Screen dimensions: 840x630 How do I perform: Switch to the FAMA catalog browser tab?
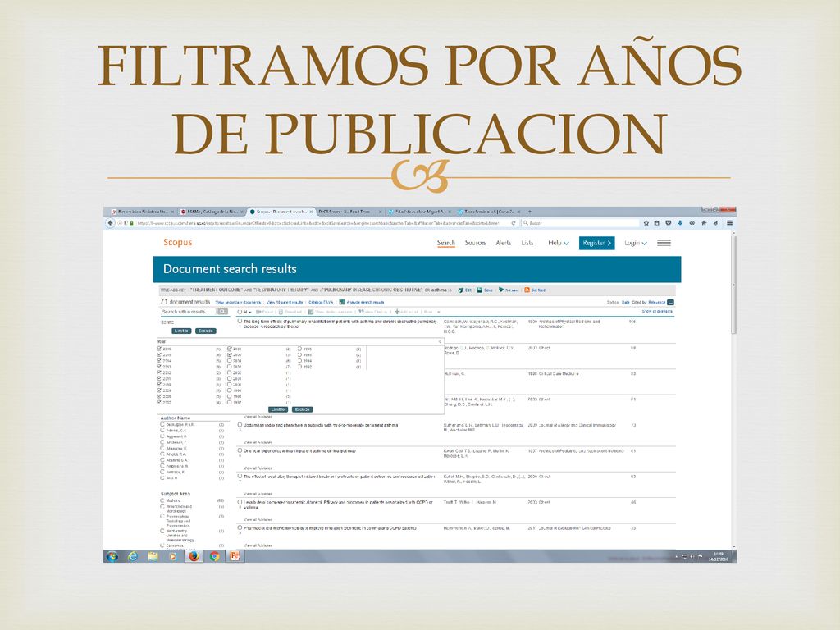[211, 212]
